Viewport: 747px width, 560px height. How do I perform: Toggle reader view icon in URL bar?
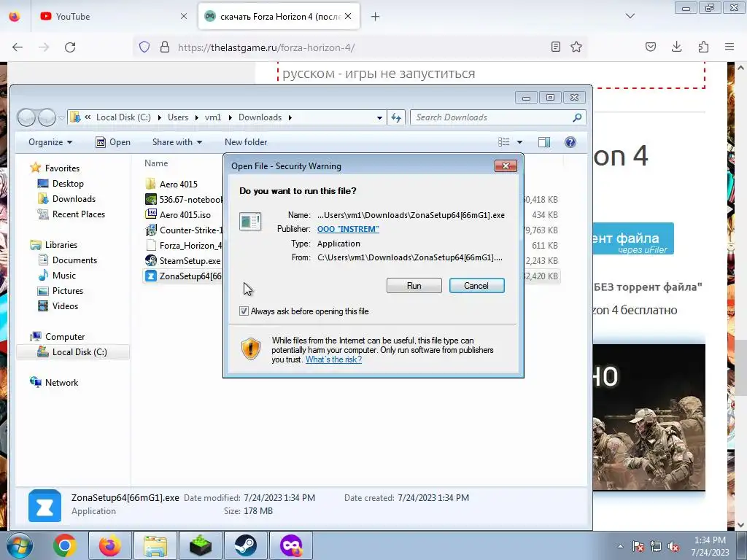pos(555,47)
